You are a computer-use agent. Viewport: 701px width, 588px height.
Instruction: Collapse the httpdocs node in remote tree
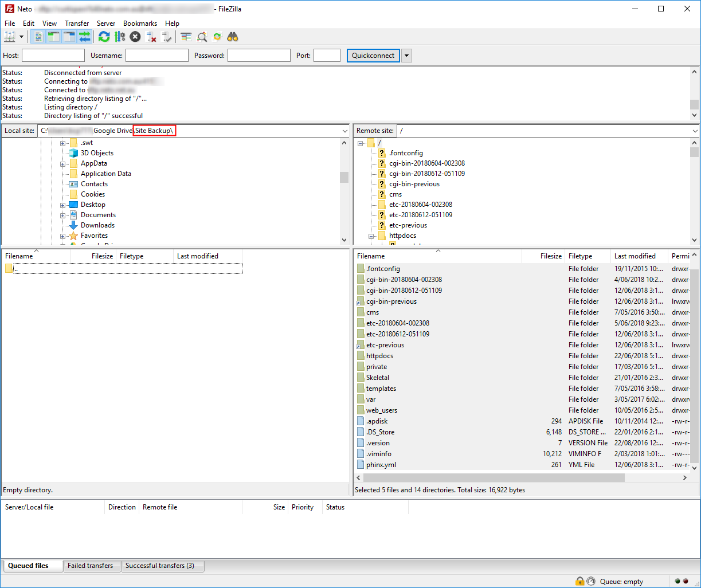coord(371,236)
